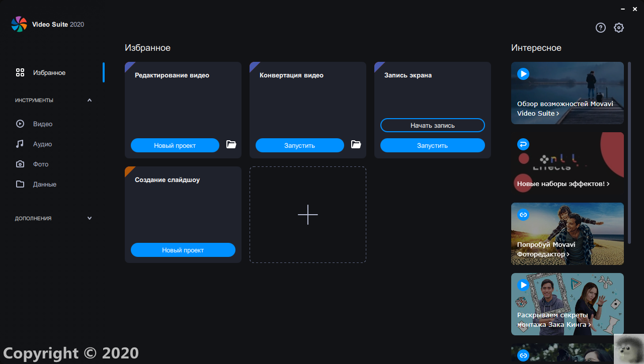This screenshot has width=644, height=364.
Task: Click the Запись экрана card title
Action: pos(408,75)
